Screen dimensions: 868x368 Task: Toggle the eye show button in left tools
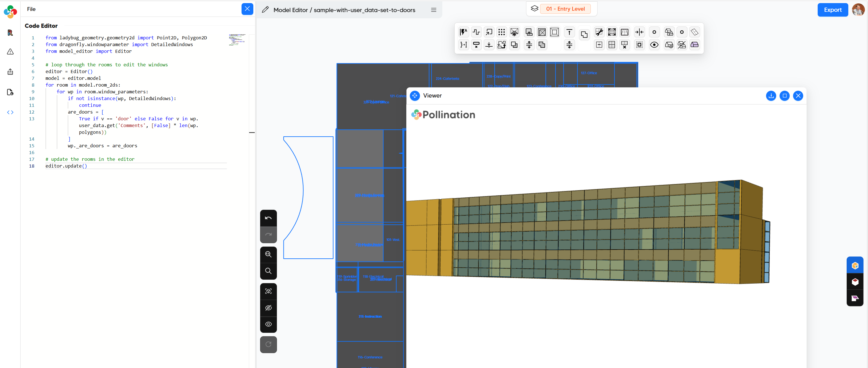(268, 324)
